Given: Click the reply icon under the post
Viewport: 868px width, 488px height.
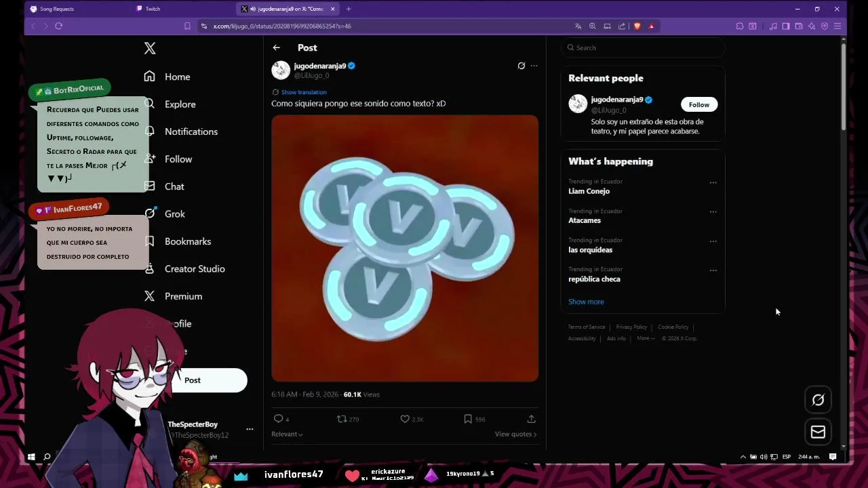Looking at the screenshot, I should (278, 419).
